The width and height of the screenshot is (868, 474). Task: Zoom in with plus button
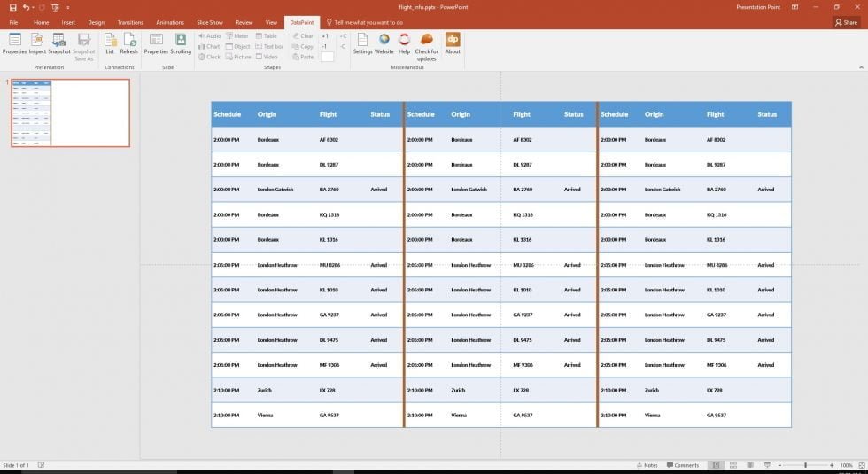[832, 466]
